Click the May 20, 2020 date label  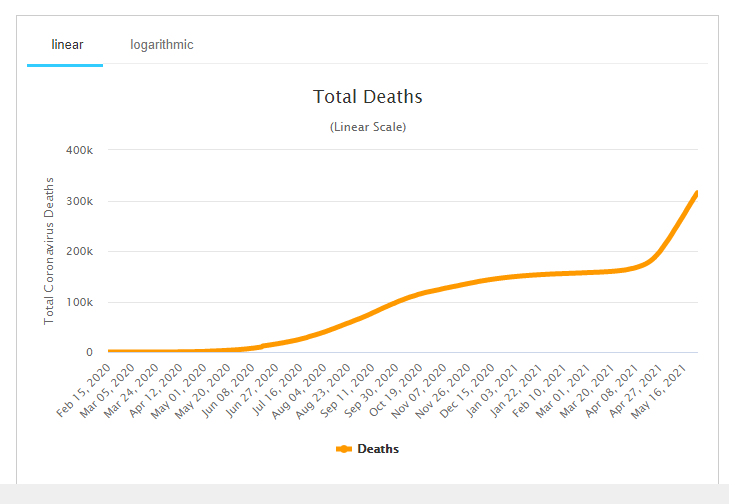point(204,390)
